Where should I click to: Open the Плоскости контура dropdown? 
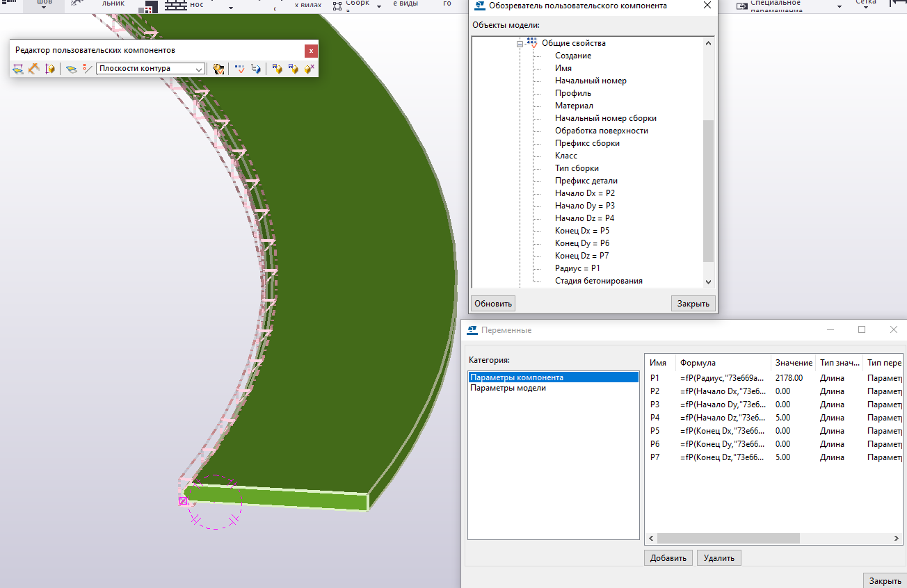point(199,69)
